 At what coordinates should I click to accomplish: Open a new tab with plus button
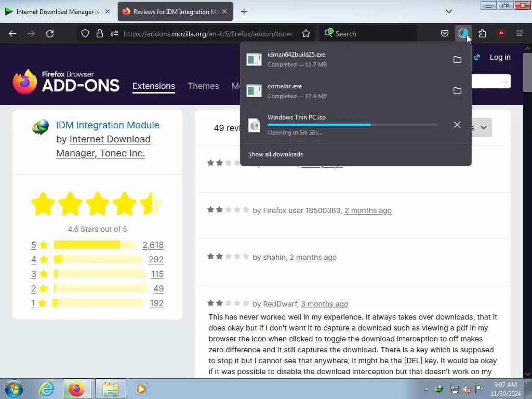pyautogui.click(x=244, y=12)
